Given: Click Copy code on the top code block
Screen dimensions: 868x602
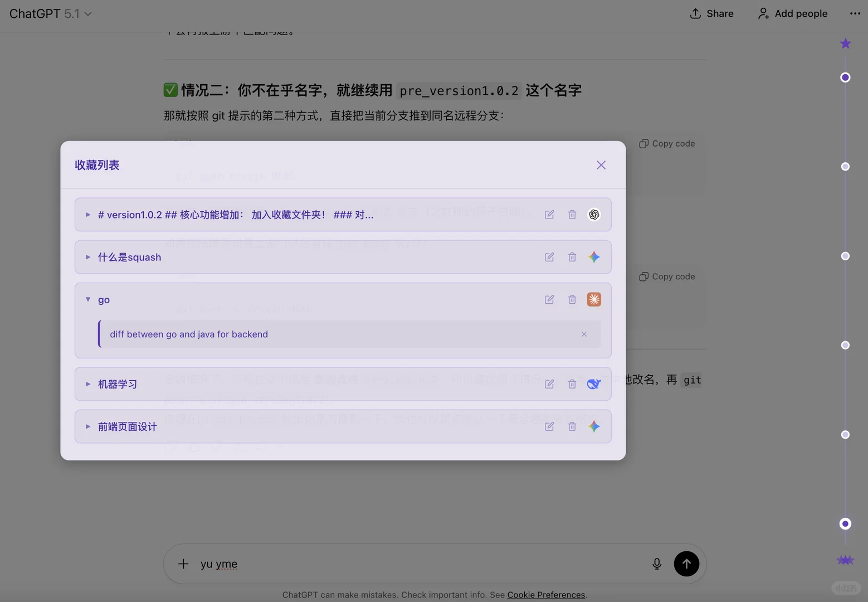Looking at the screenshot, I should pyautogui.click(x=666, y=143).
